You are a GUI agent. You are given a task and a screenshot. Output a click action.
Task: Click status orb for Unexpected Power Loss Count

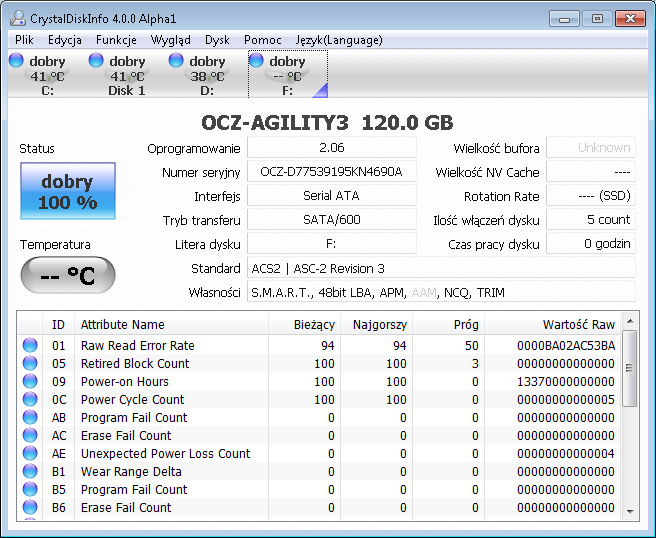[30, 453]
